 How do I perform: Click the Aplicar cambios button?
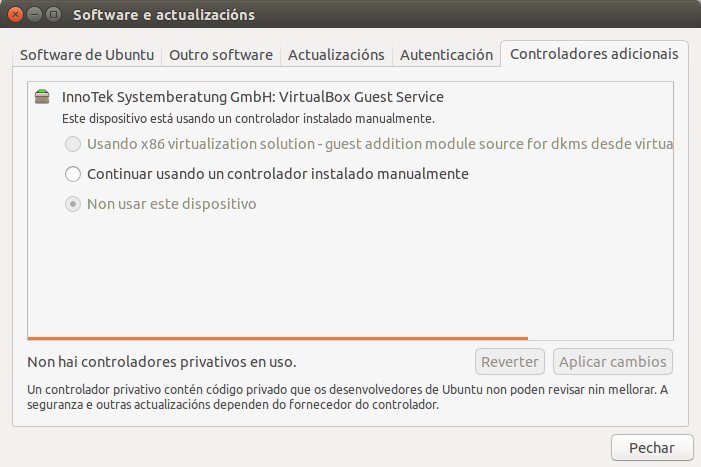[612, 362]
